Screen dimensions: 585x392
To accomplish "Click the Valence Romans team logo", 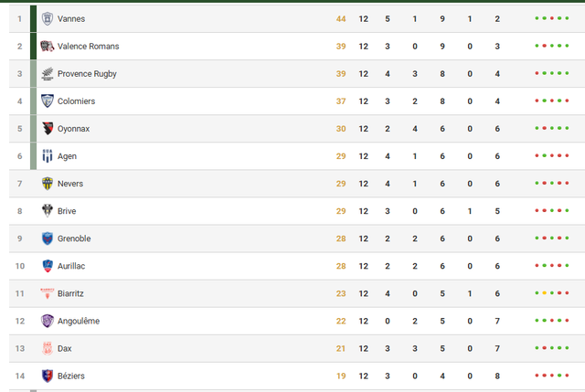I will (x=48, y=47).
